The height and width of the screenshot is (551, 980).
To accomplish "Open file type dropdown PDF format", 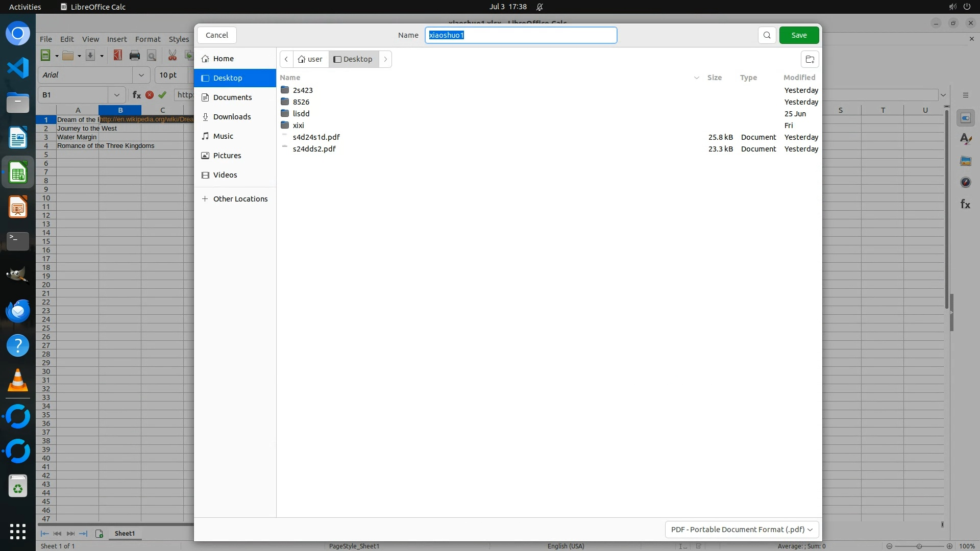I will (x=742, y=530).
